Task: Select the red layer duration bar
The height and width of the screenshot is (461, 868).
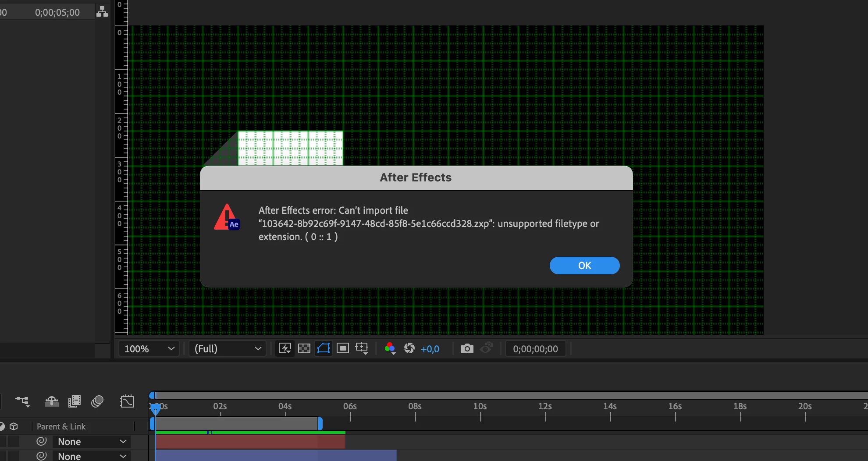Action: click(250, 442)
